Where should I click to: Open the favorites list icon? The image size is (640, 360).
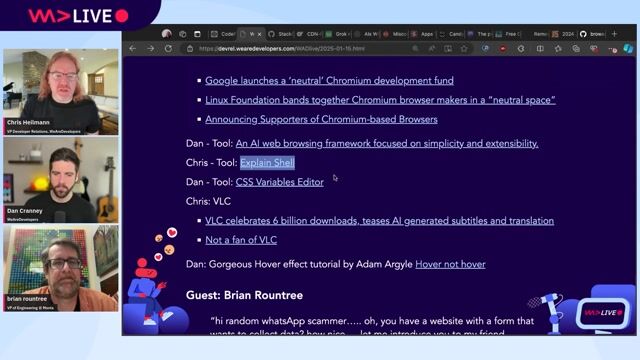pos(558,49)
